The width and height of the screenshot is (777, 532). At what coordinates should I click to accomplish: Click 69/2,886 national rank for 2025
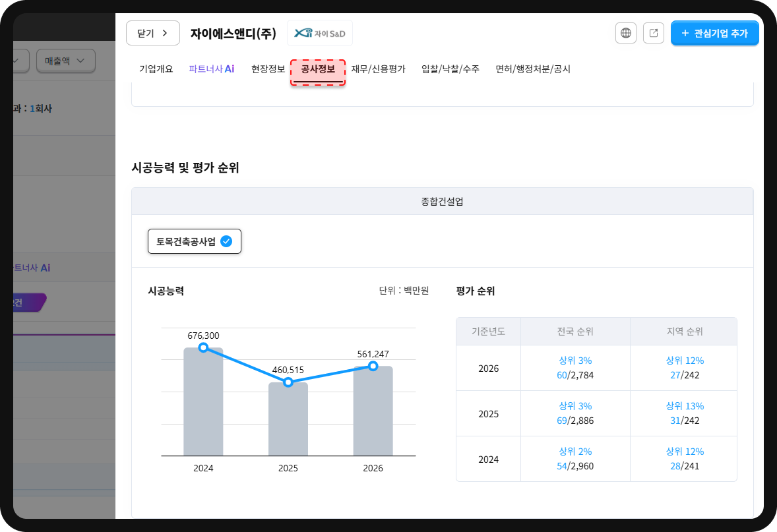point(575,421)
